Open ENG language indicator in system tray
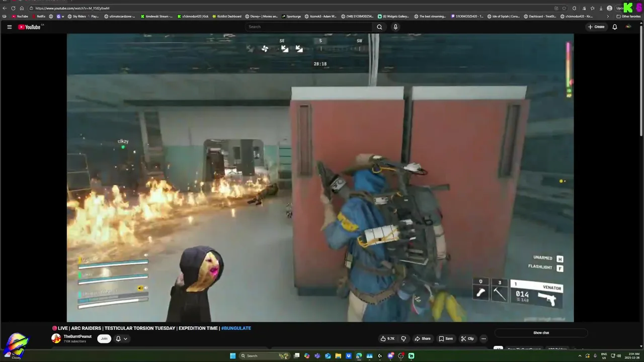The image size is (644, 362). pyautogui.click(x=604, y=356)
